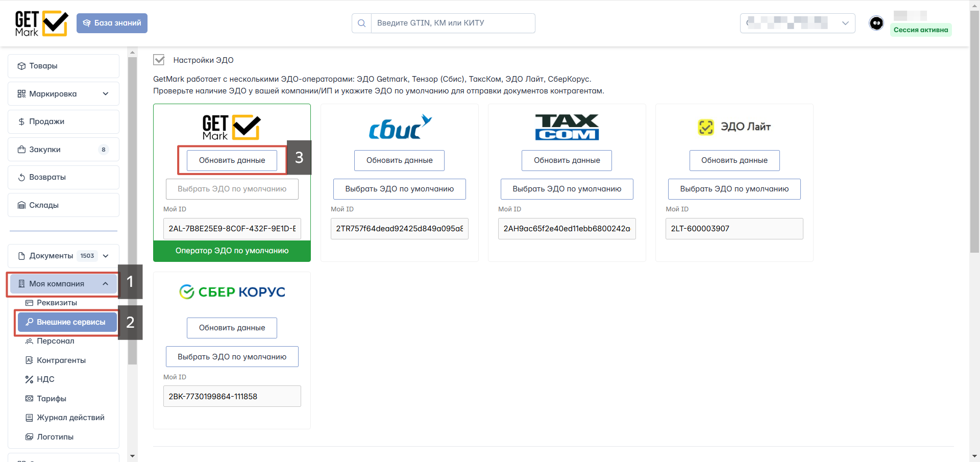Open the Продажи section
980x462 pixels.
pyautogui.click(x=63, y=121)
